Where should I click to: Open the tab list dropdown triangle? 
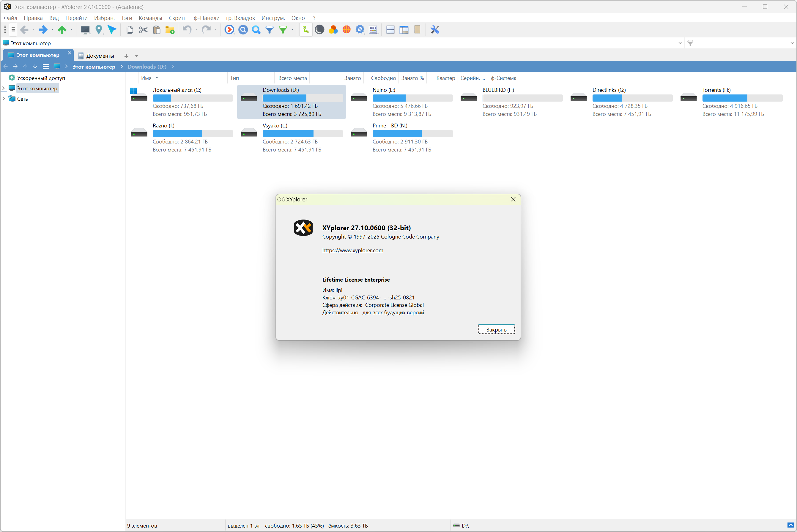[x=136, y=56]
